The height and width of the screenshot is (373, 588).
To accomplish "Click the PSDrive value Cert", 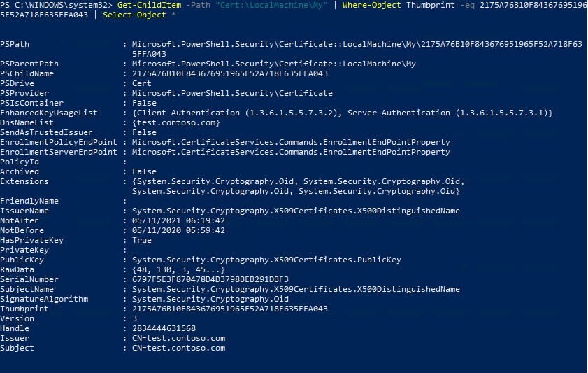I will pyautogui.click(x=142, y=83).
